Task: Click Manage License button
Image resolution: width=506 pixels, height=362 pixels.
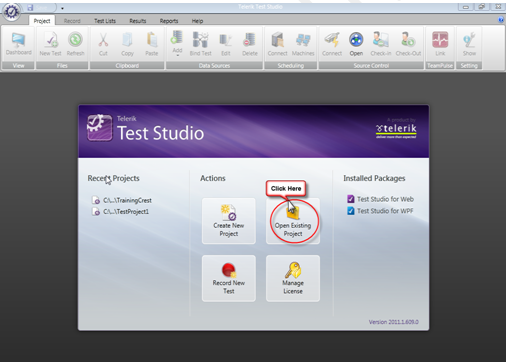Action: click(x=293, y=278)
